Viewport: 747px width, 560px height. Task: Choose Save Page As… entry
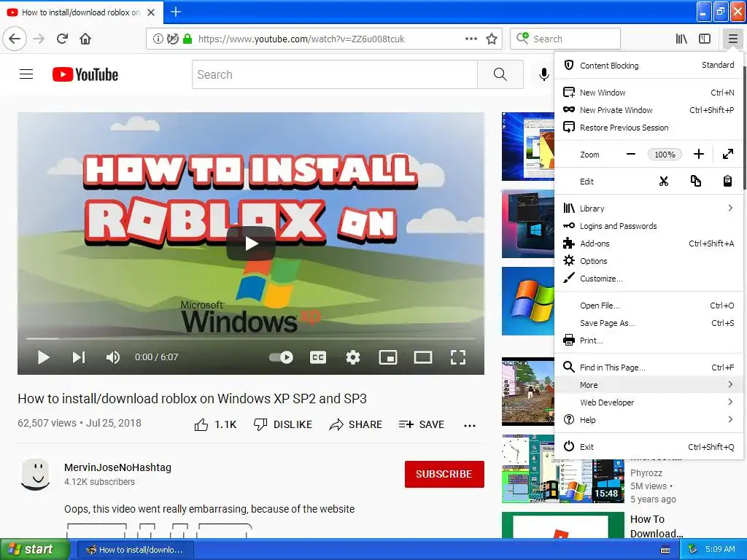coord(649,323)
